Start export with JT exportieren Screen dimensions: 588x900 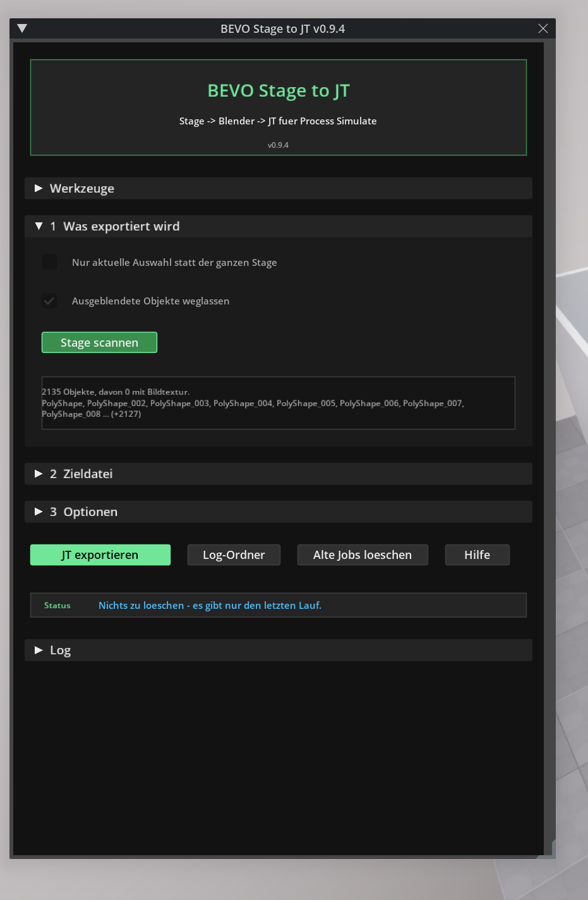pyautogui.click(x=100, y=555)
